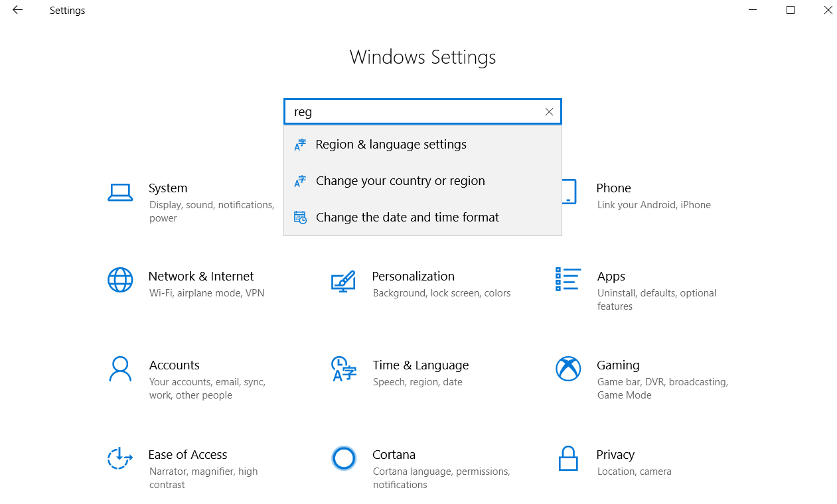Open the Cortana settings title
Screen dimensions: 837x504
(394, 455)
